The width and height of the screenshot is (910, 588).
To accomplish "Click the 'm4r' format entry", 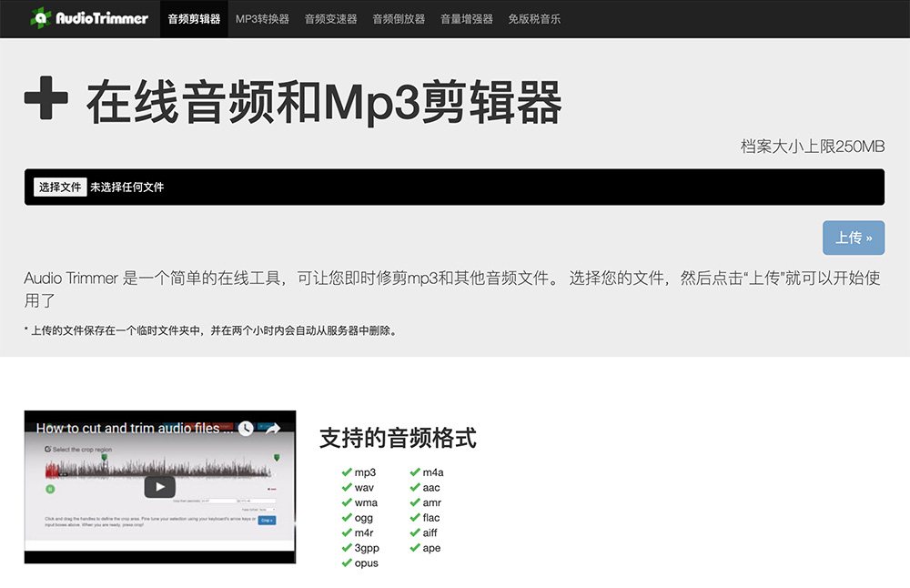I will click(x=358, y=532).
